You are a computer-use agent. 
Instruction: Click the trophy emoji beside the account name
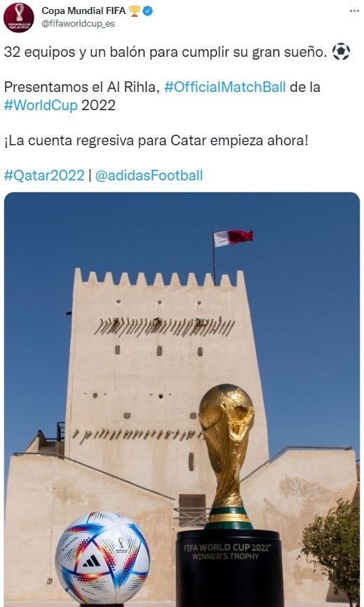pyautogui.click(x=134, y=11)
